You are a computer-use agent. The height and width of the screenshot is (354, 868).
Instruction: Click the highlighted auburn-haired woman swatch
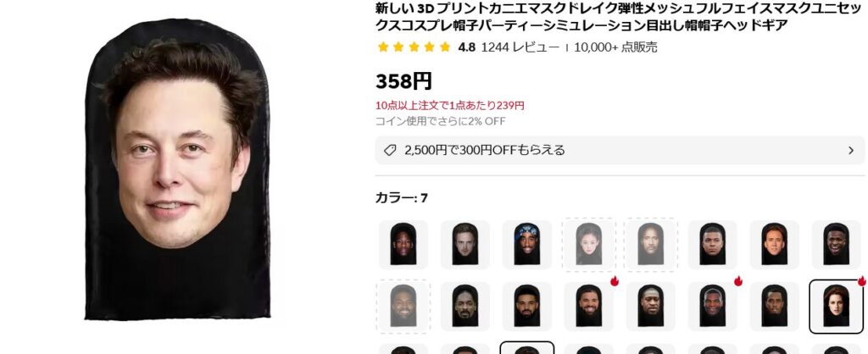(x=836, y=307)
